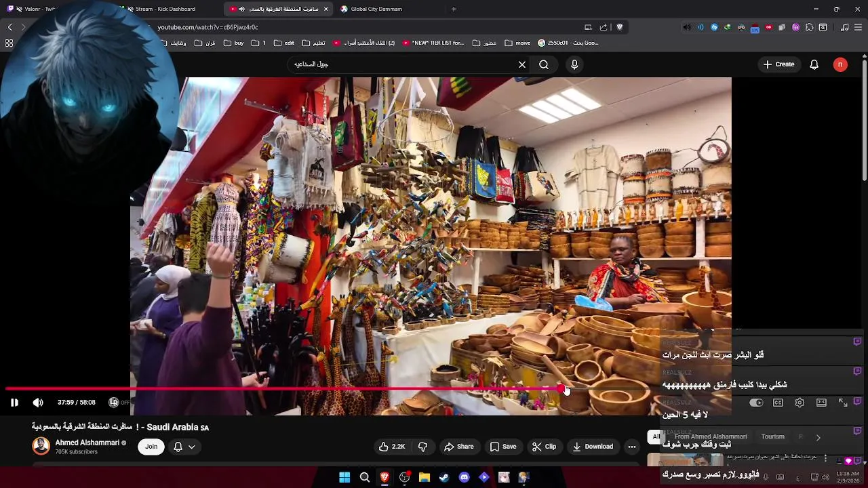
Task: Open the Create menu
Action: point(778,64)
